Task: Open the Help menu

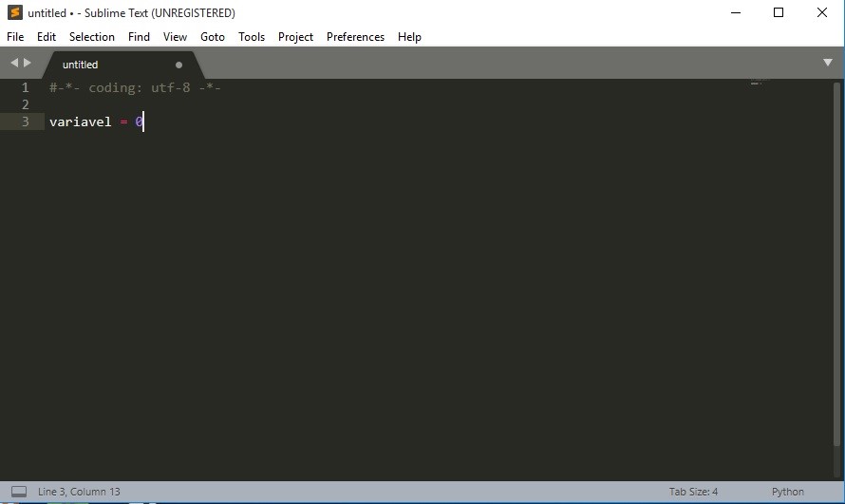Action: 409,37
